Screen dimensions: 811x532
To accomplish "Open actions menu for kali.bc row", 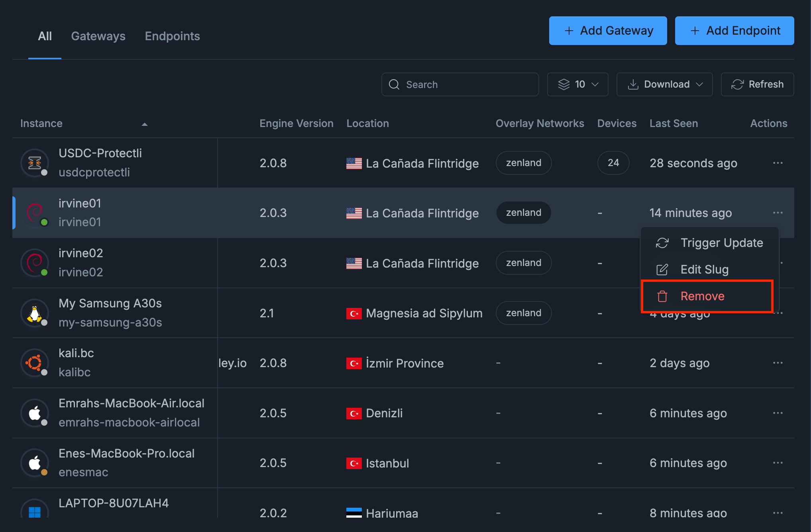I will 778,363.
